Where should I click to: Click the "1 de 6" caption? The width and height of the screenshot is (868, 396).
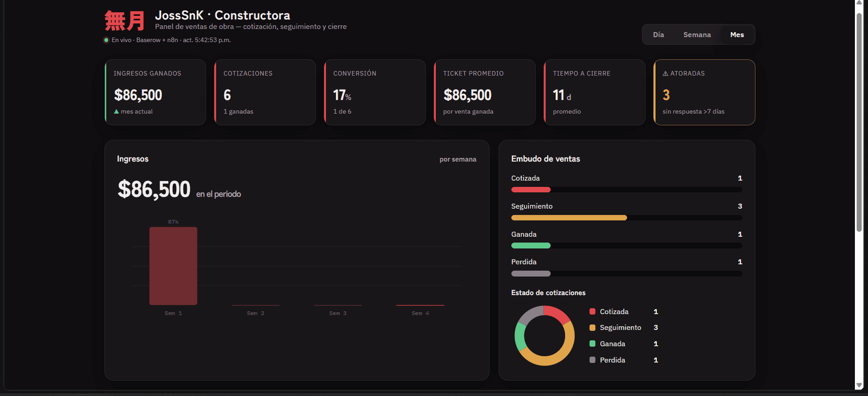coord(342,111)
